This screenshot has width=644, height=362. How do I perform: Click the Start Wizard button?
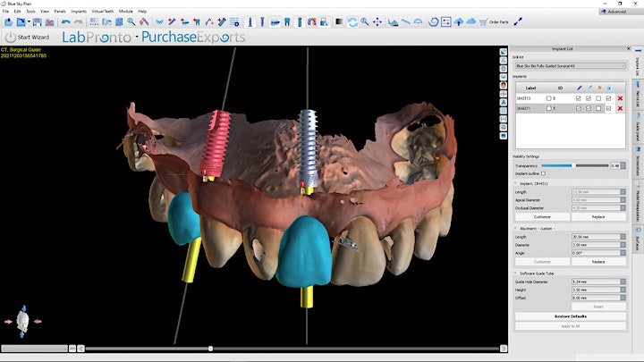click(x=27, y=38)
